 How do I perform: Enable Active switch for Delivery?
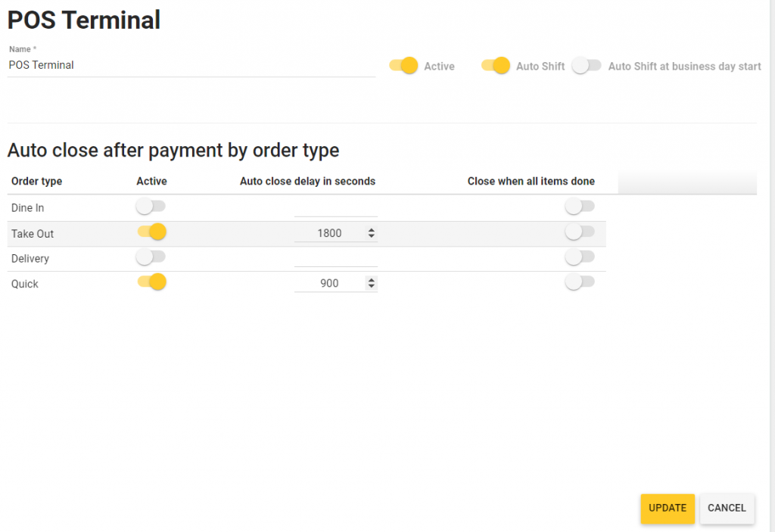point(151,257)
